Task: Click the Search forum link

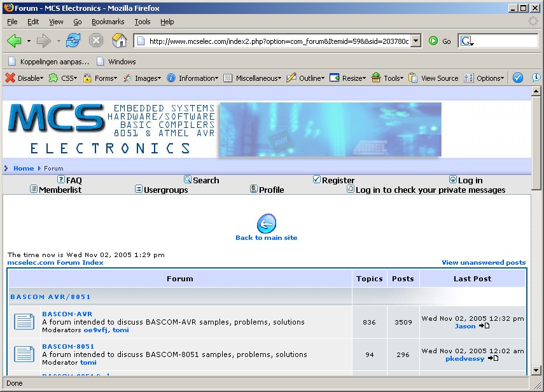Action: pos(206,180)
